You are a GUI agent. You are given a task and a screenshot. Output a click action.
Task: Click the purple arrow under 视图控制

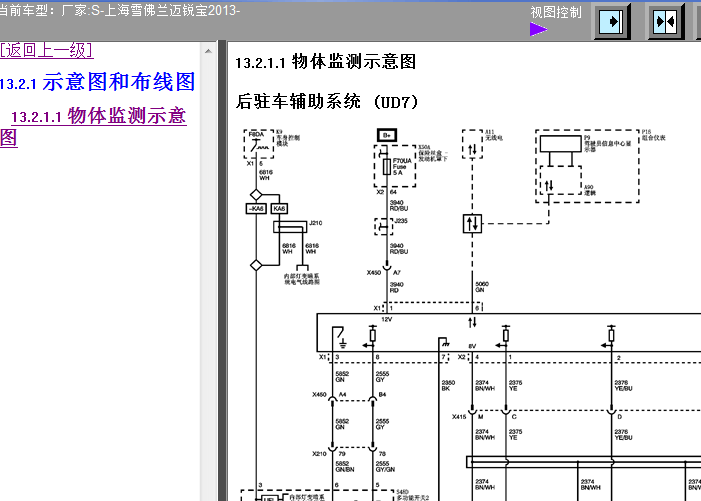538,30
